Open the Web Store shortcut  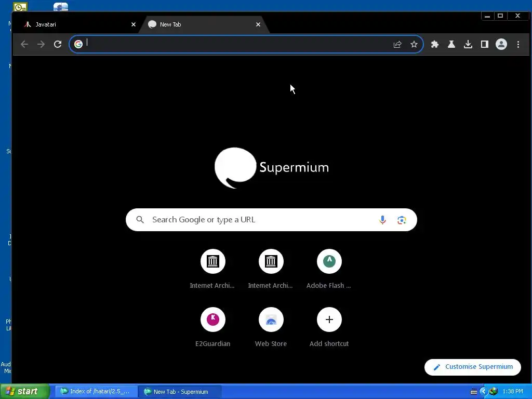[x=271, y=327]
